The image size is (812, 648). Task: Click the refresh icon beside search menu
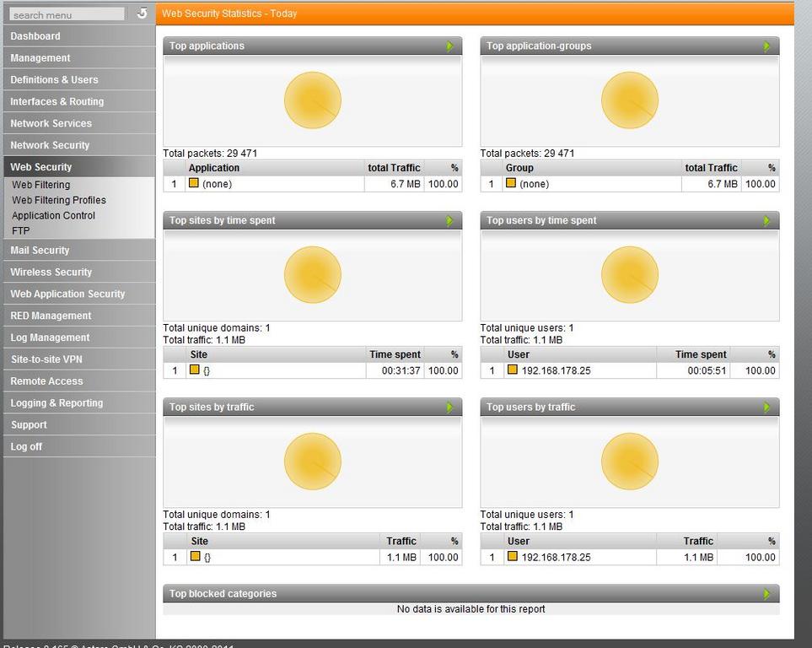pyautogui.click(x=142, y=13)
